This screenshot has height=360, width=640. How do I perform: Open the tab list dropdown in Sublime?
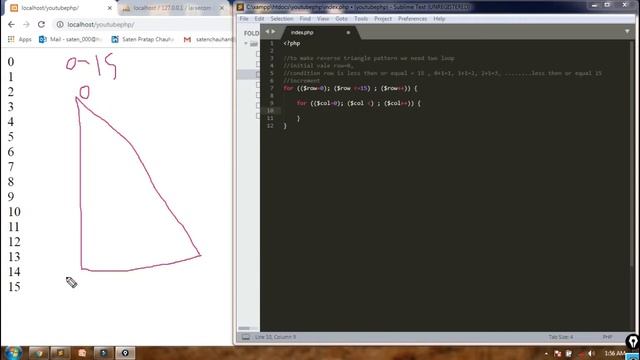pos(627,31)
